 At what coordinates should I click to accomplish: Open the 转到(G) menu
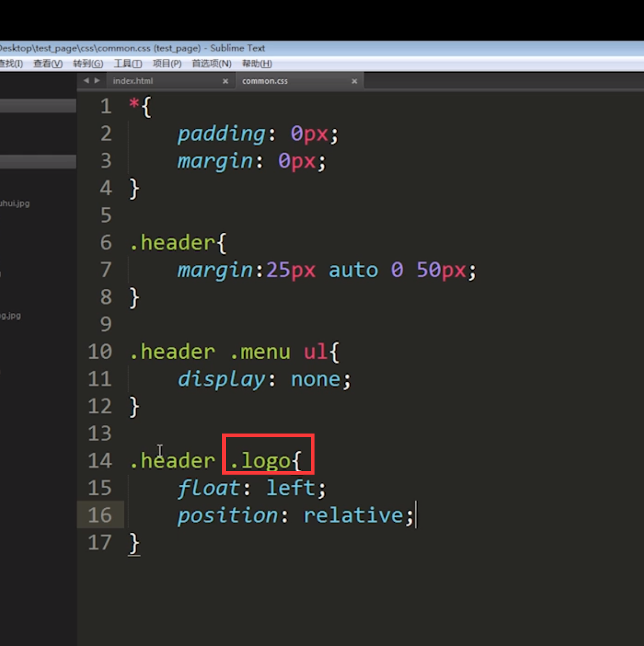(88, 64)
